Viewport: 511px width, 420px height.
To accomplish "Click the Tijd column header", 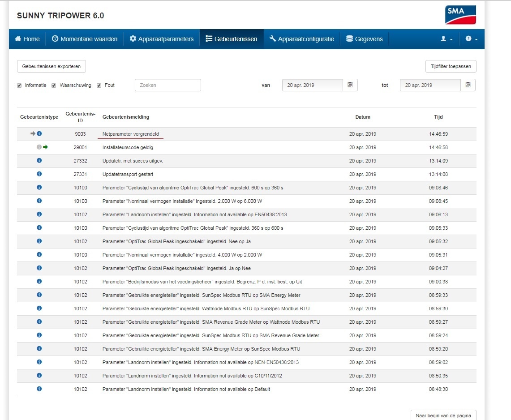I will point(438,117).
